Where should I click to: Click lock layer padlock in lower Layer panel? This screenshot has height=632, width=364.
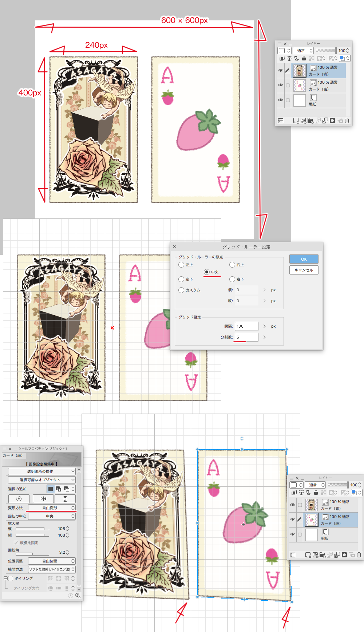[316, 493]
